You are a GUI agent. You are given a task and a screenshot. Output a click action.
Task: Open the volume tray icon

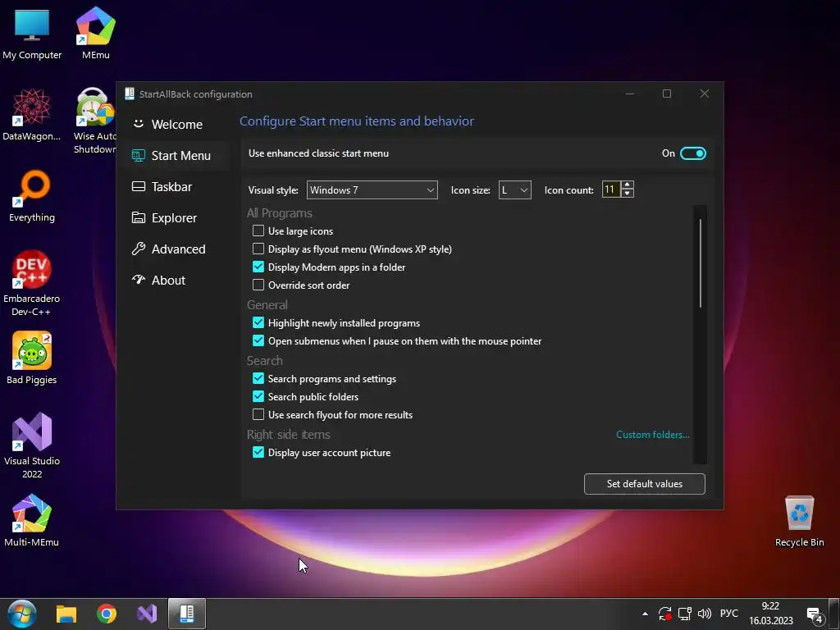click(705, 614)
